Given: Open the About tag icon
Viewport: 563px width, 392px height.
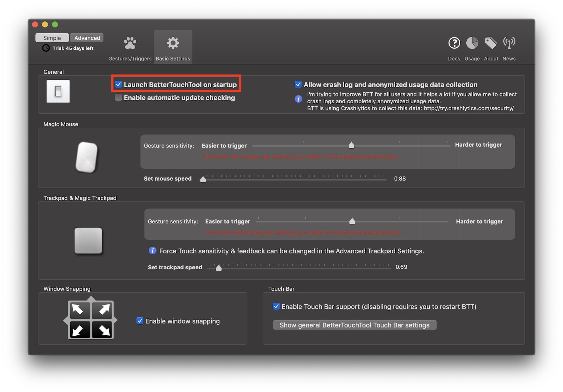Looking at the screenshot, I should tap(491, 43).
